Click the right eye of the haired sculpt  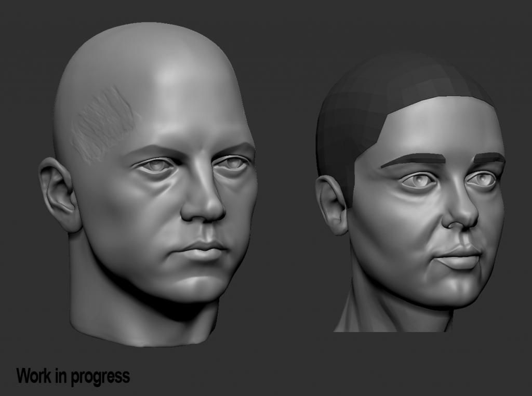(483, 179)
